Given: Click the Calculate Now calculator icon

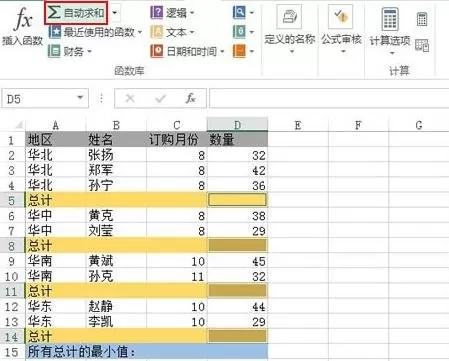Looking at the screenshot, I should point(422,19).
